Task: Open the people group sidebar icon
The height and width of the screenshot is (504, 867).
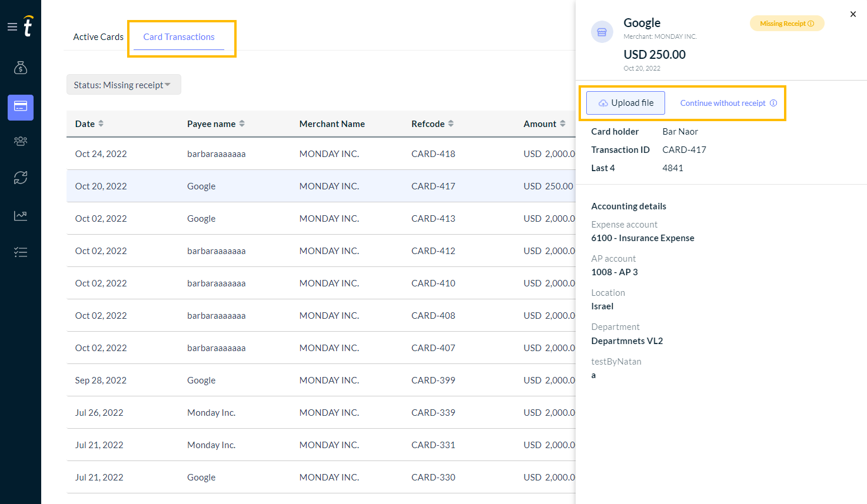Action: coord(21,141)
